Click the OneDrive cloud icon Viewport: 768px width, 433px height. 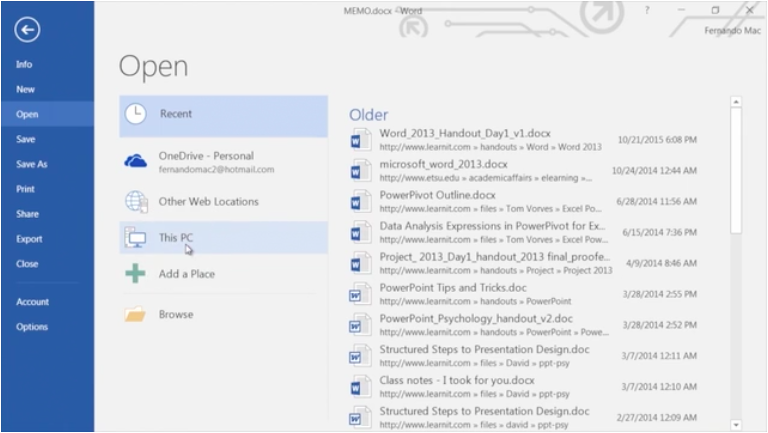tap(135, 162)
